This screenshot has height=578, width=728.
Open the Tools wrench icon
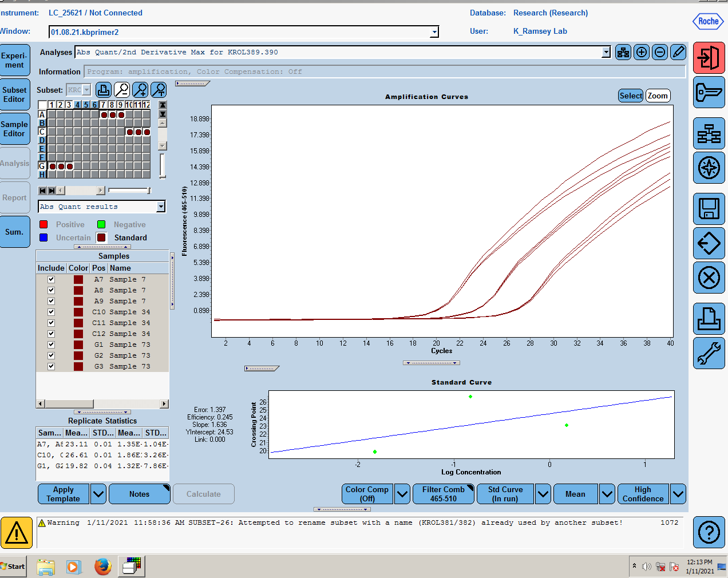tap(709, 353)
